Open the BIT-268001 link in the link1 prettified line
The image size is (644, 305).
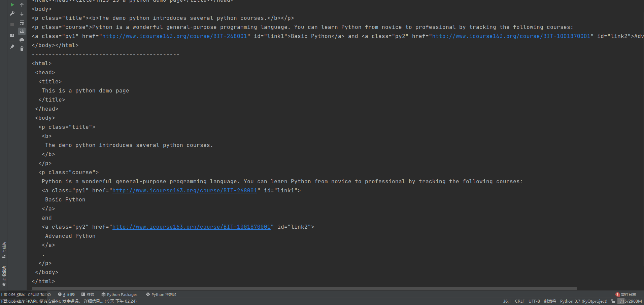pyautogui.click(x=184, y=190)
